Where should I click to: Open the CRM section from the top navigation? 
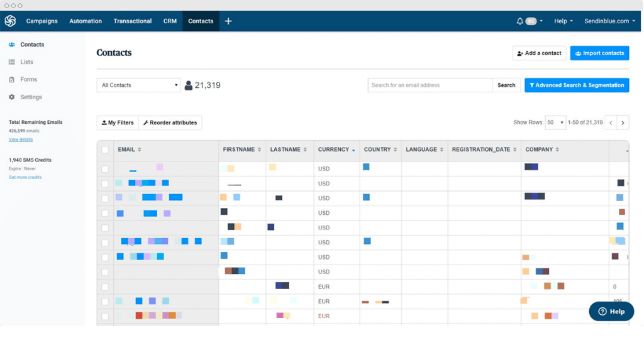point(169,21)
